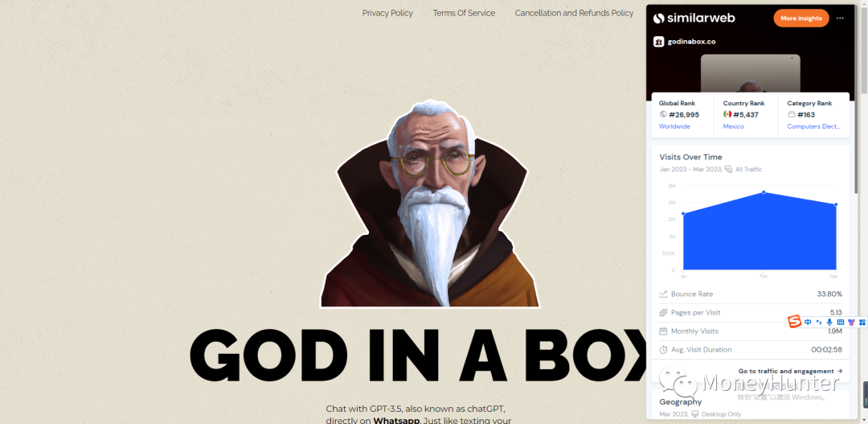Click the Computers Elect... category link
Image resolution: width=868 pixels, height=424 pixels.
(813, 126)
